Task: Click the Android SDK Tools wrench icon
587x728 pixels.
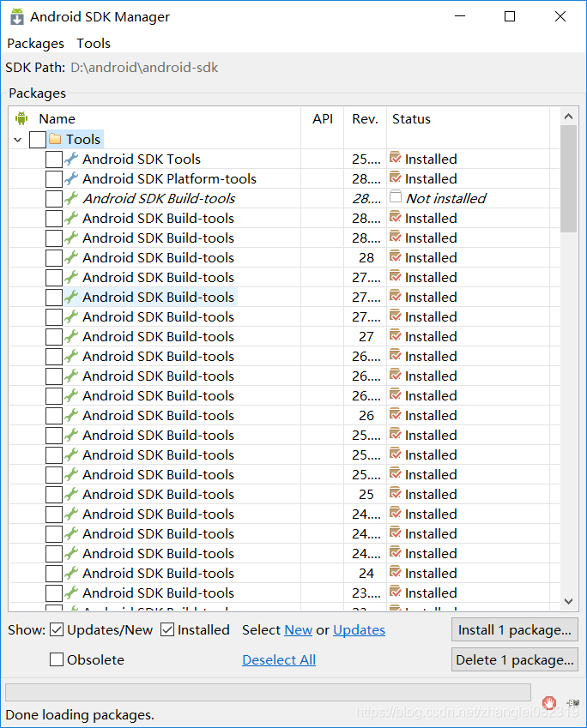Action: coord(71,159)
